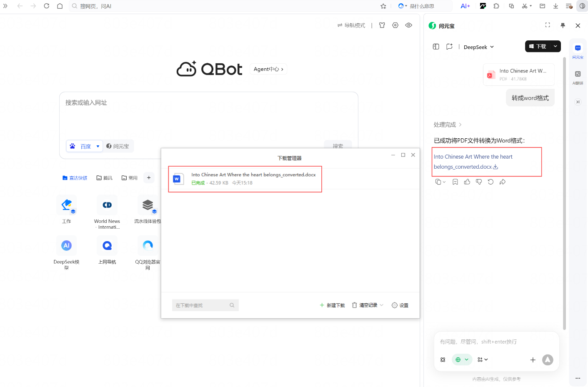Screen dimensions: 588x387
Task: Expand the 清空记录 dropdown in download manager
Action: 381,305
